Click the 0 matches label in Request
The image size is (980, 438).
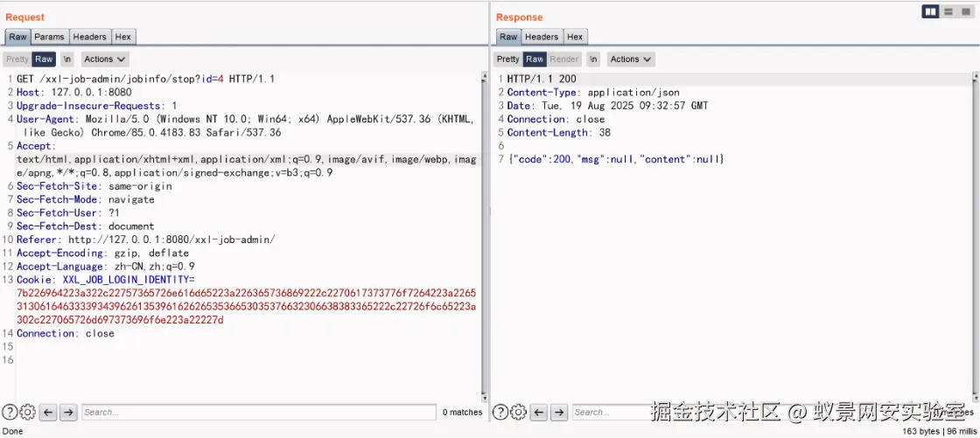[462, 413]
